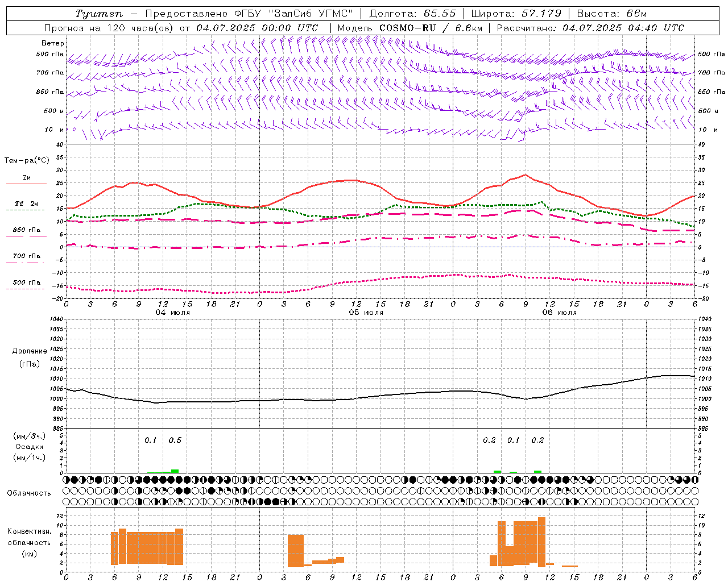Click the "Tyumen" station name in the header

(99, 14)
